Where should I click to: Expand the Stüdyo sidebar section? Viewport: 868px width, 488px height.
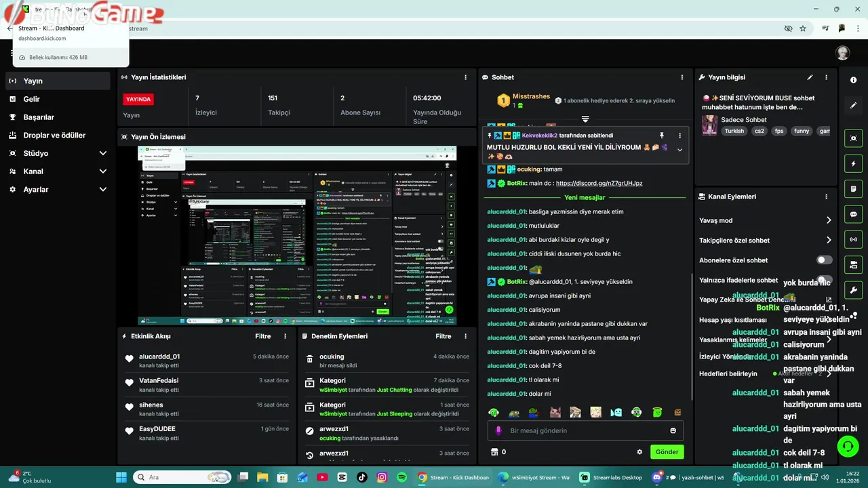[x=58, y=153]
